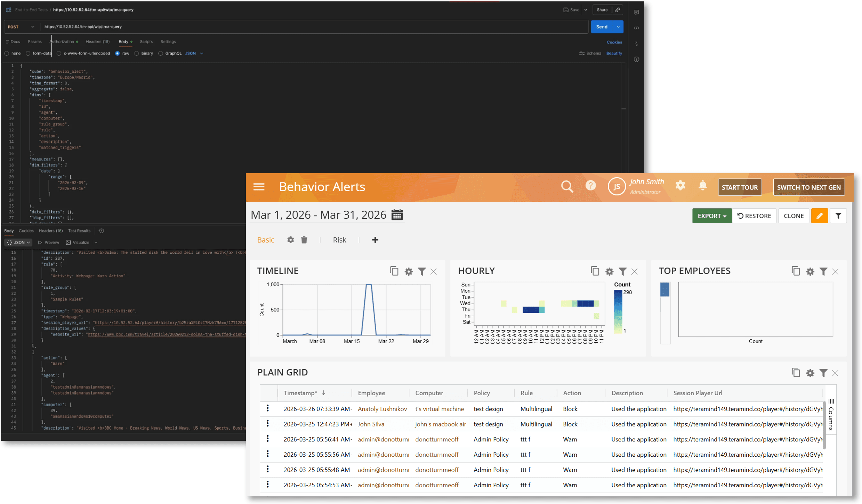Screen dimensions: 862x504
Task: Switch to the Risk tab
Action: coord(339,240)
